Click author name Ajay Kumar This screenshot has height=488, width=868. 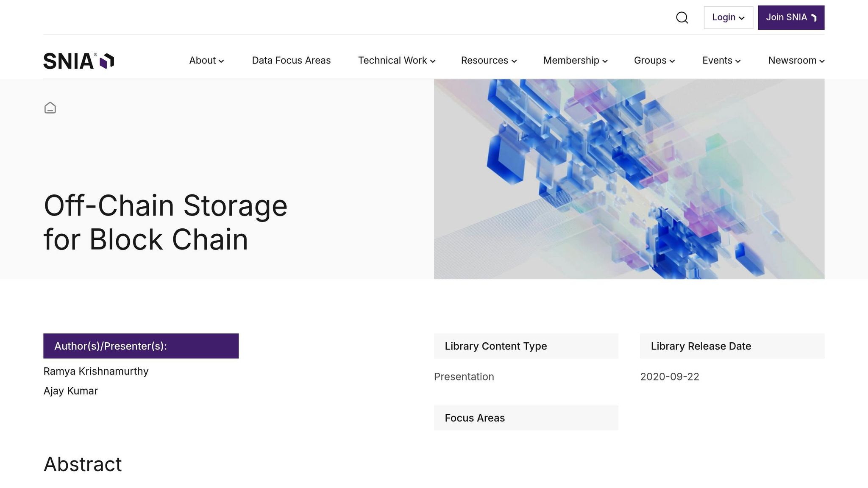tap(70, 391)
